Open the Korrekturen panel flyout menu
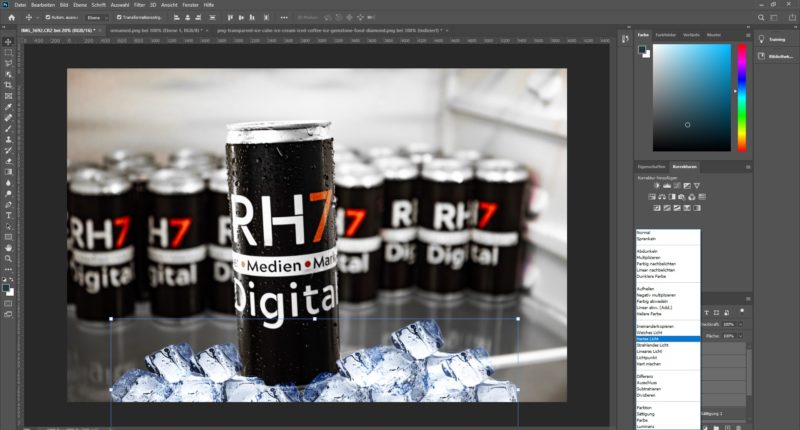Image resolution: width=800 pixels, height=430 pixels. point(748,167)
